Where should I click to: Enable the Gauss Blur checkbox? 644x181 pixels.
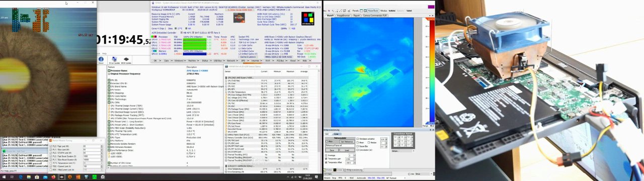click(x=357, y=146)
